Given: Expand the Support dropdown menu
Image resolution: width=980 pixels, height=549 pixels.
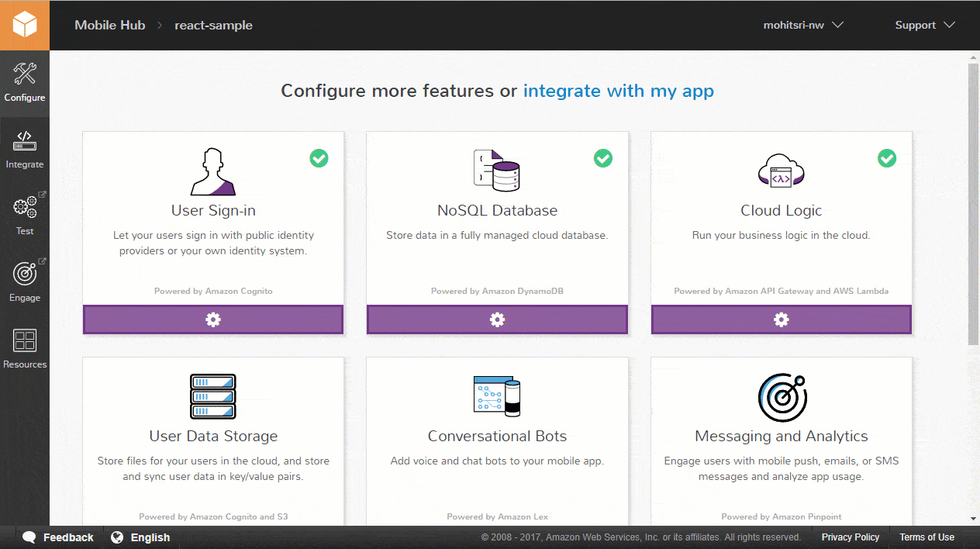Looking at the screenshot, I should click(925, 25).
